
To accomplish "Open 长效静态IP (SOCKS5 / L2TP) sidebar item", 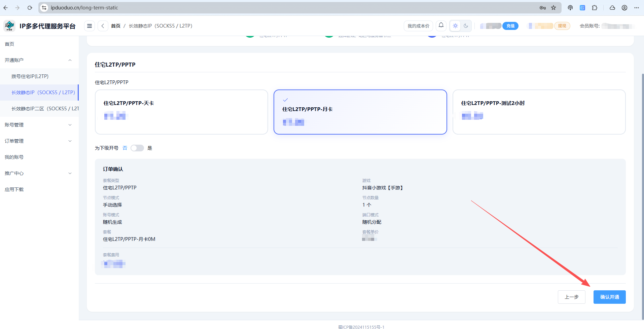I will pyautogui.click(x=39, y=93).
